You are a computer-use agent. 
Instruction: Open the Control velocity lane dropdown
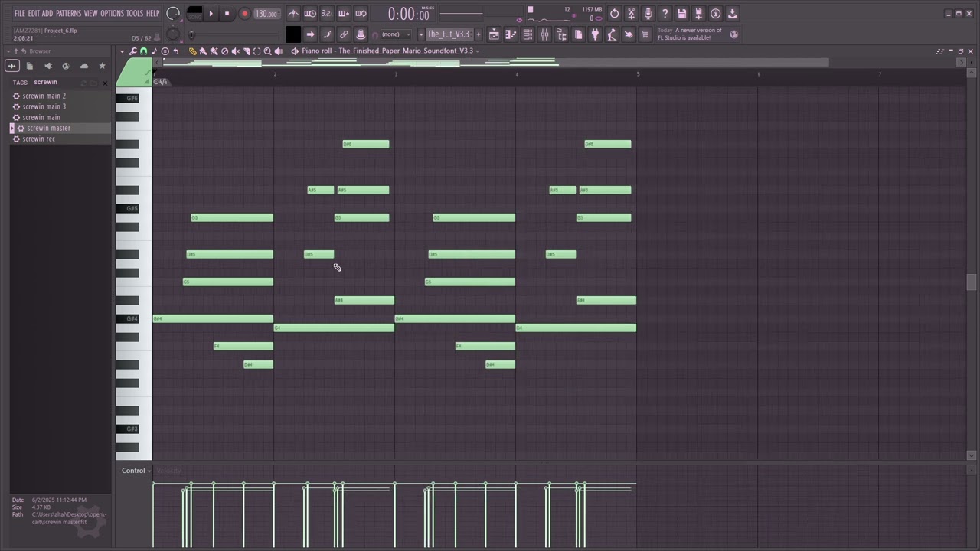coord(136,471)
